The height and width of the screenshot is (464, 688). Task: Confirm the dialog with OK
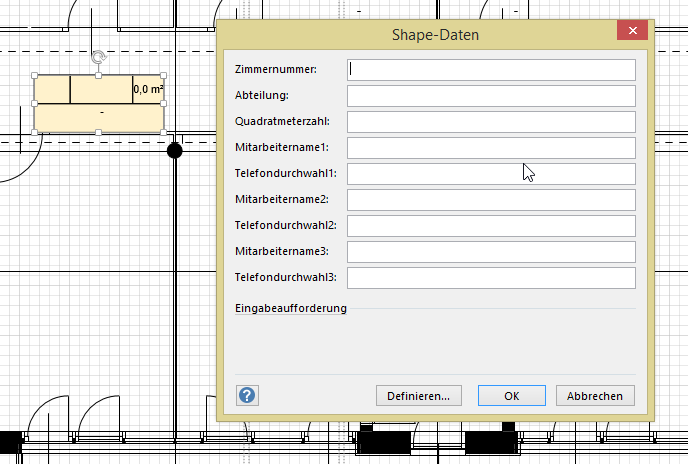click(511, 396)
